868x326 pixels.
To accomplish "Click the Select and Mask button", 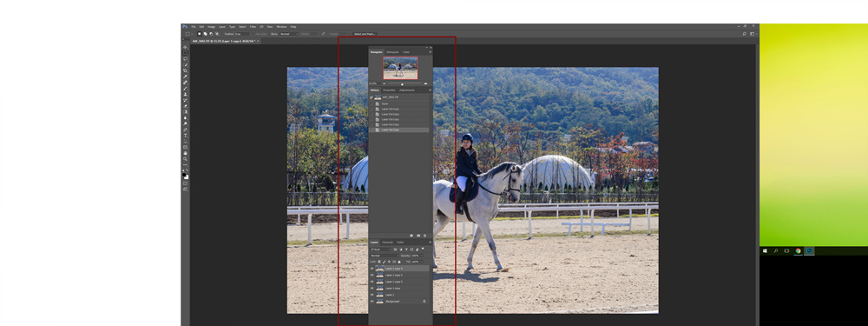I will pyautogui.click(x=365, y=34).
